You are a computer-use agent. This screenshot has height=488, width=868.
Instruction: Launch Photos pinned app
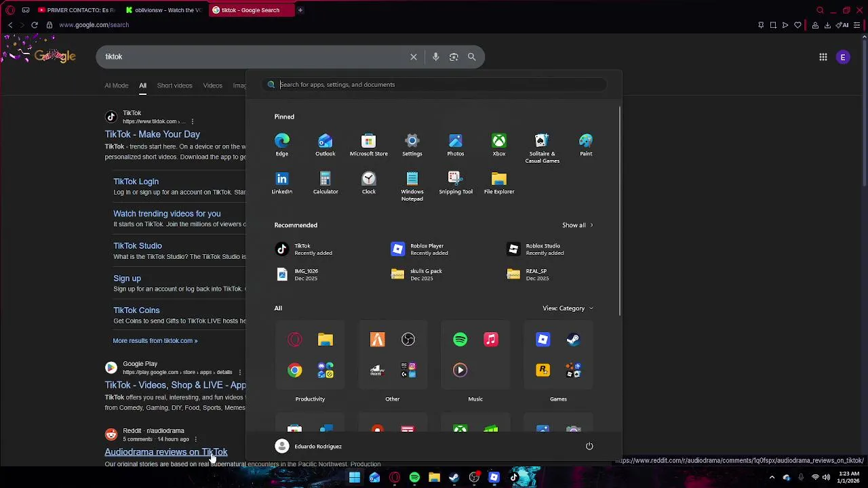tap(456, 145)
